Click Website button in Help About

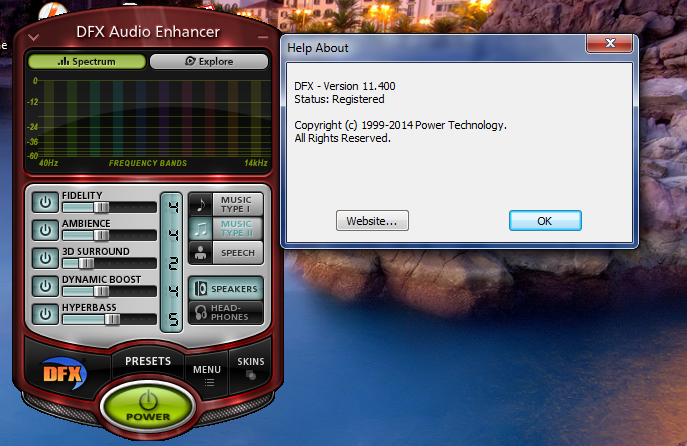(x=372, y=221)
